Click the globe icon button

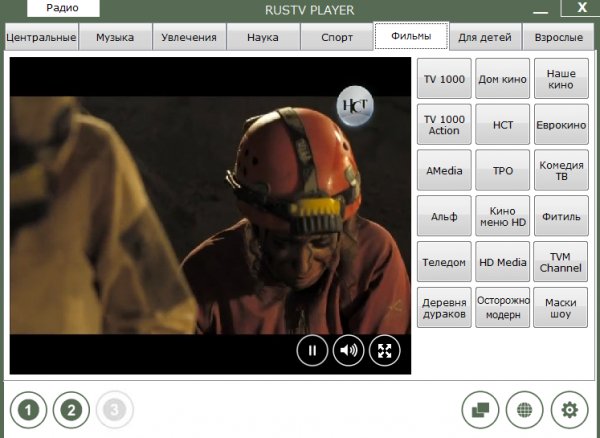pos(524,410)
